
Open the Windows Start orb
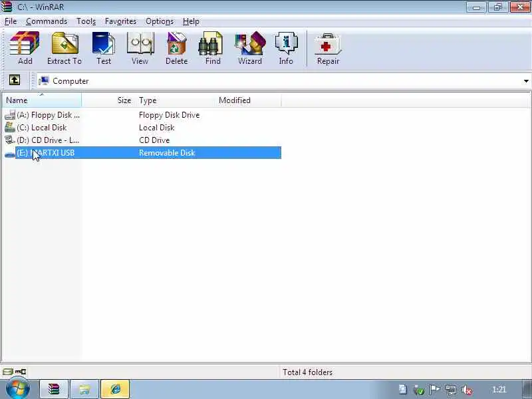coord(17,389)
